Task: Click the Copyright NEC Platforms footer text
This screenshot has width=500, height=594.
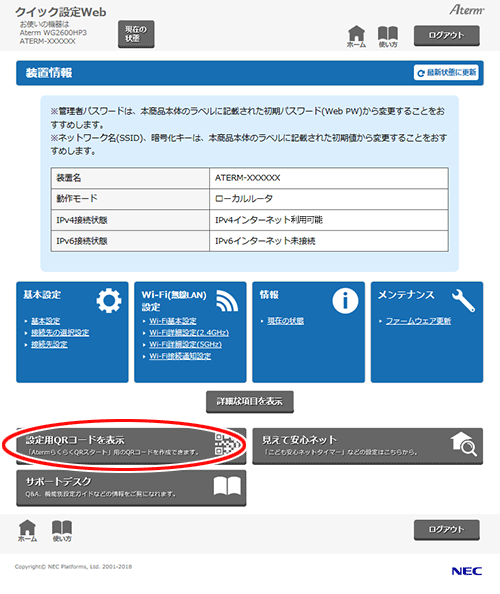Action: point(73,567)
